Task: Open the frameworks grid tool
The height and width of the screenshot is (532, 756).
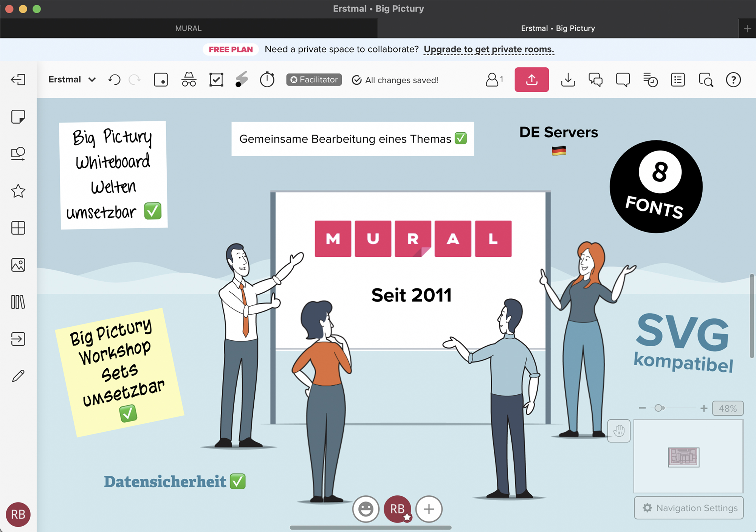Action: (18, 228)
